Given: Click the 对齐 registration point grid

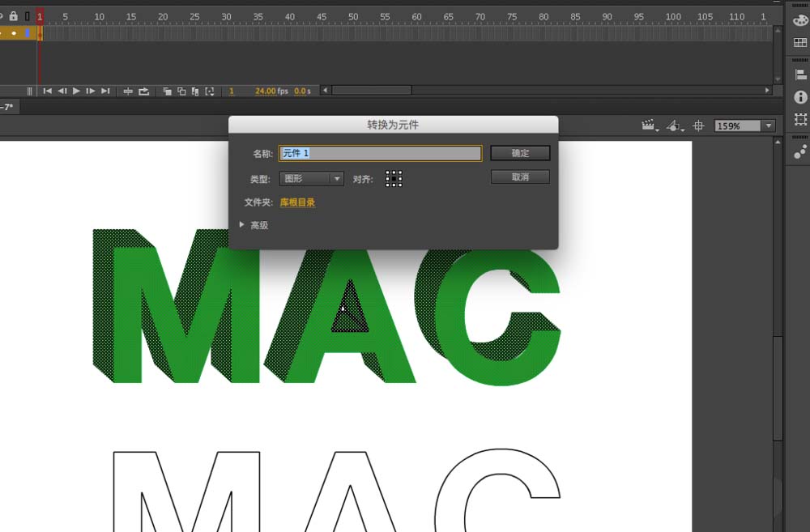Looking at the screenshot, I should (x=394, y=179).
